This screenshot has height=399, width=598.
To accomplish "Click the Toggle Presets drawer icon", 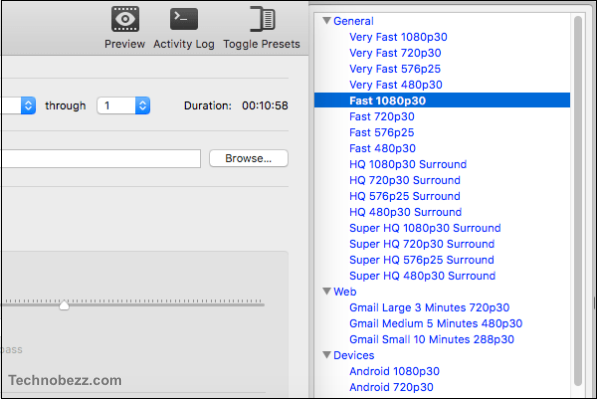I will (x=262, y=19).
